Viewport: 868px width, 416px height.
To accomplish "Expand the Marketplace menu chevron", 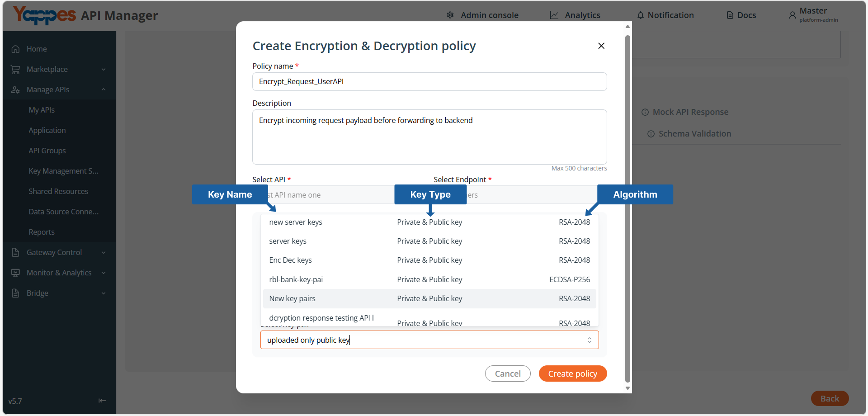I will [104, 69].
